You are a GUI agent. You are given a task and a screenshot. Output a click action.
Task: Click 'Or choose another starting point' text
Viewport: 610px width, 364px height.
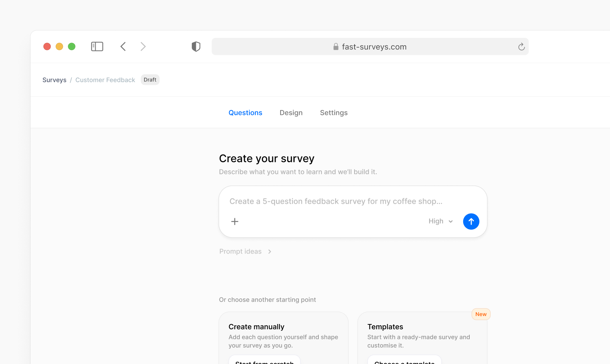(x=268, y=300)
